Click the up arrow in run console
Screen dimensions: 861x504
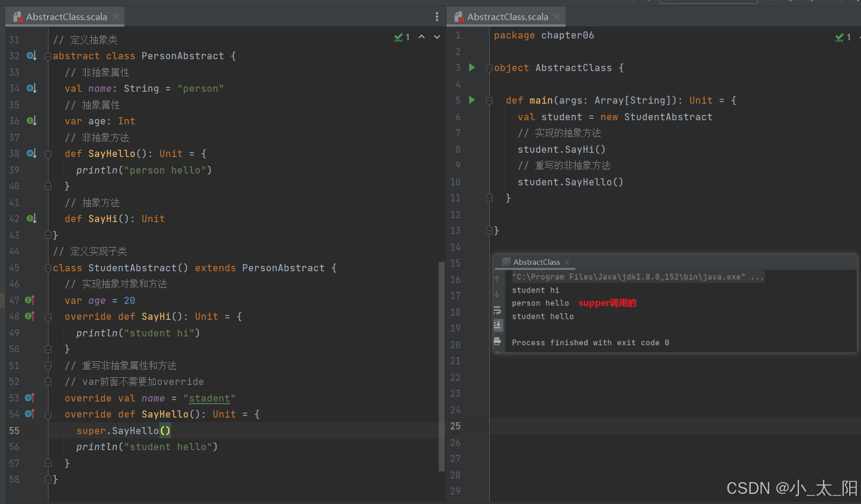pos(497,278)
